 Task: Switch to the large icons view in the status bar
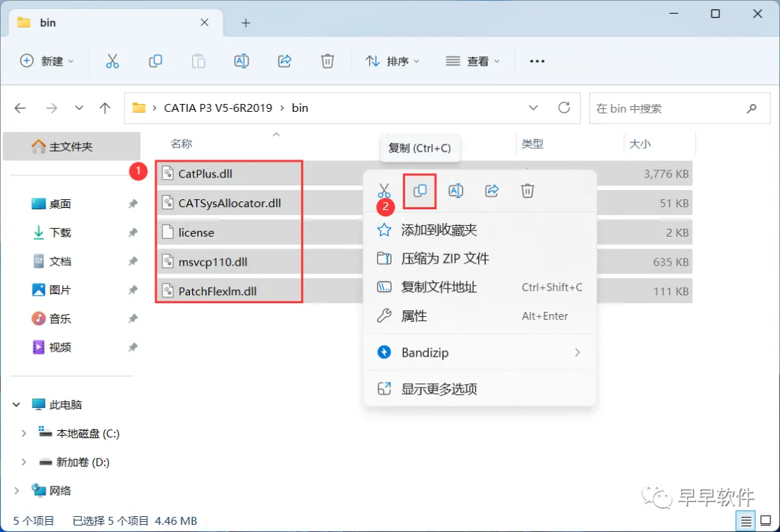point(766,521)
